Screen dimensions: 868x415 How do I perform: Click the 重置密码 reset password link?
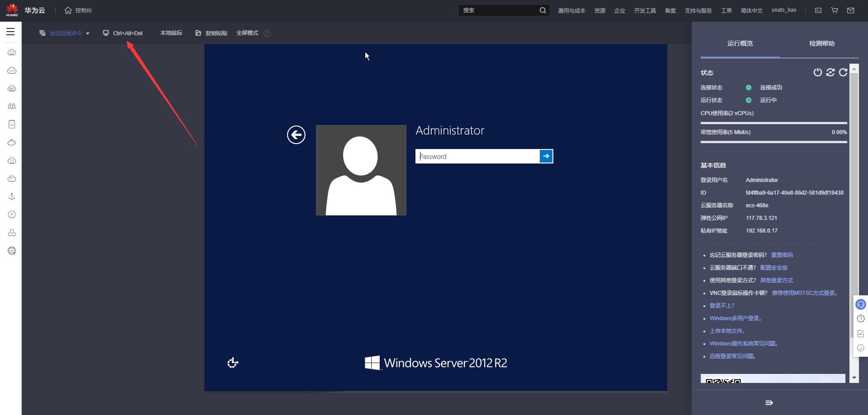(x=782, y=255)
